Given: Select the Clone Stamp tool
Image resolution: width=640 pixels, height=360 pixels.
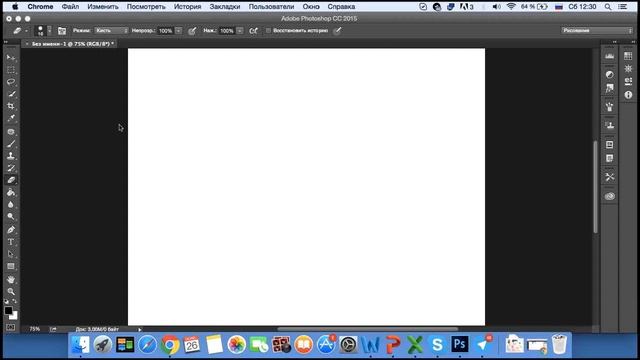Looking at the screenshot, I should click(11, 156).
